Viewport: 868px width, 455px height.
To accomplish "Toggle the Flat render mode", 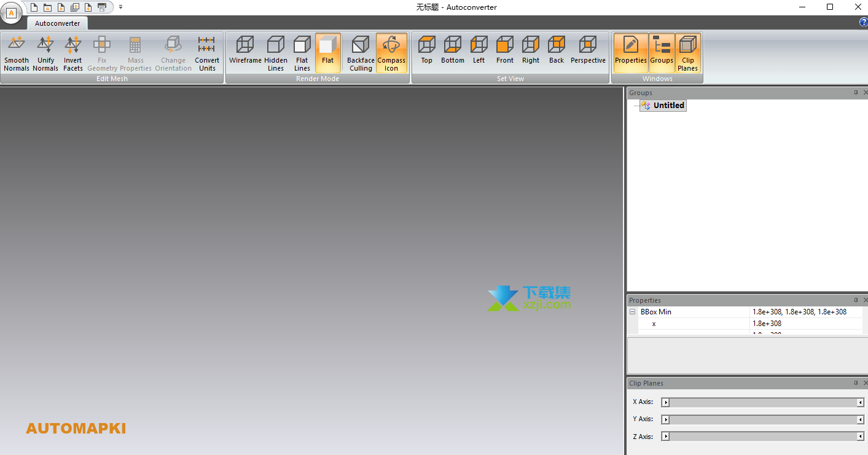I will [327, 52].
